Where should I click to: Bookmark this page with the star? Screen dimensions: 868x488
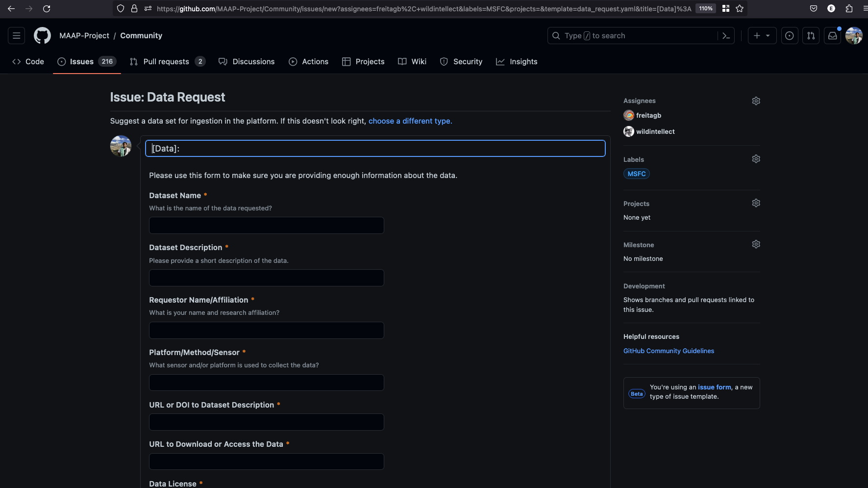pos(740,8)
